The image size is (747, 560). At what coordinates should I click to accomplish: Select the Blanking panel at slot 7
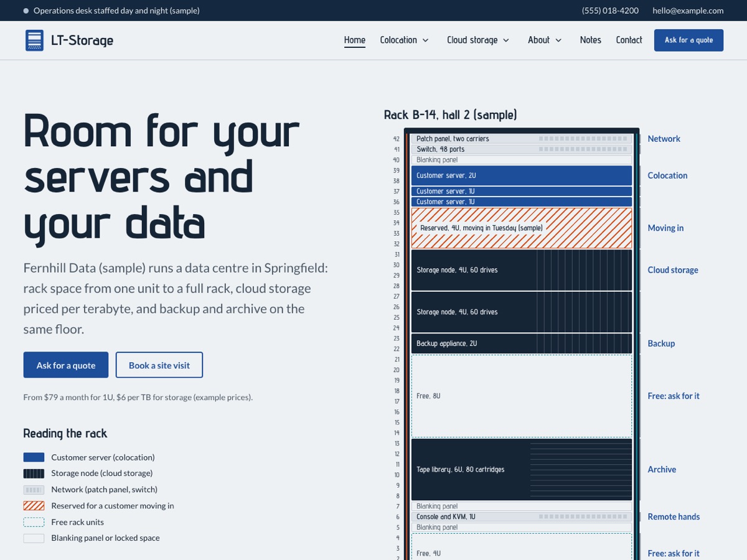522,506
